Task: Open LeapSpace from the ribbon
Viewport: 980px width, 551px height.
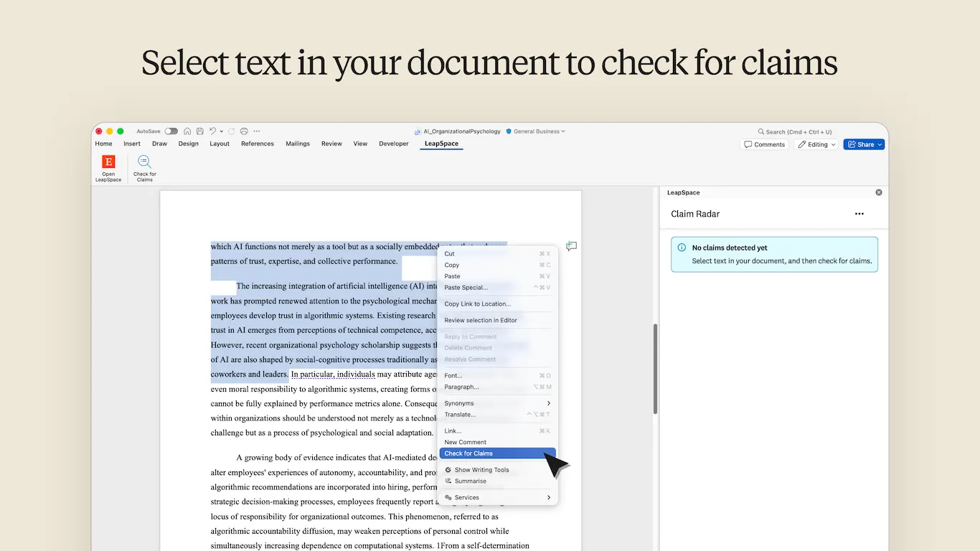Action: (x=108, y=169)
